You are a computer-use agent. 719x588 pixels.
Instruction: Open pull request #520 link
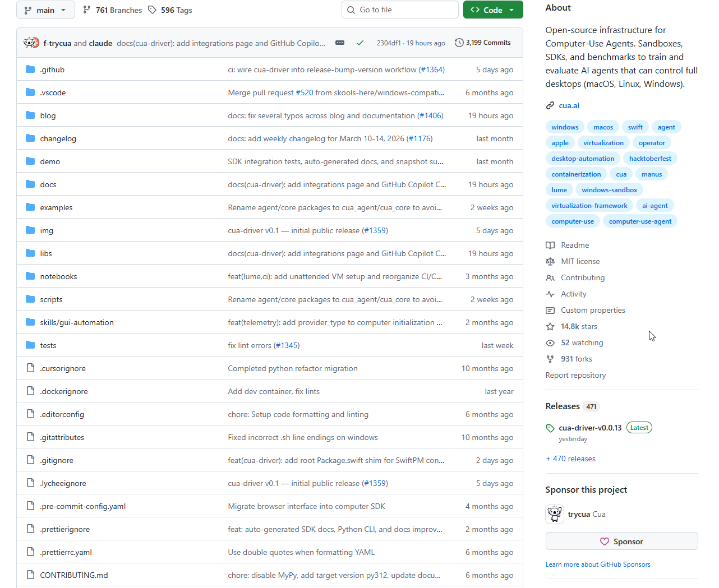(305, 92)
